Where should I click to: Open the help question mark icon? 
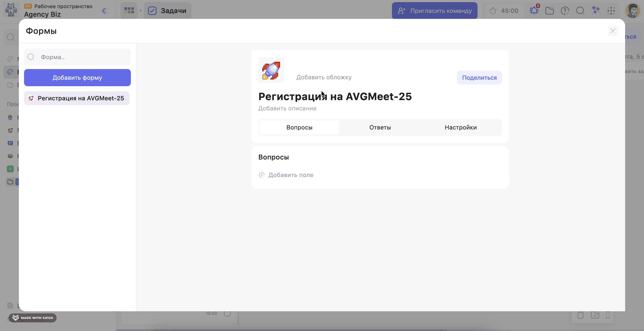[x=565, y=11]
